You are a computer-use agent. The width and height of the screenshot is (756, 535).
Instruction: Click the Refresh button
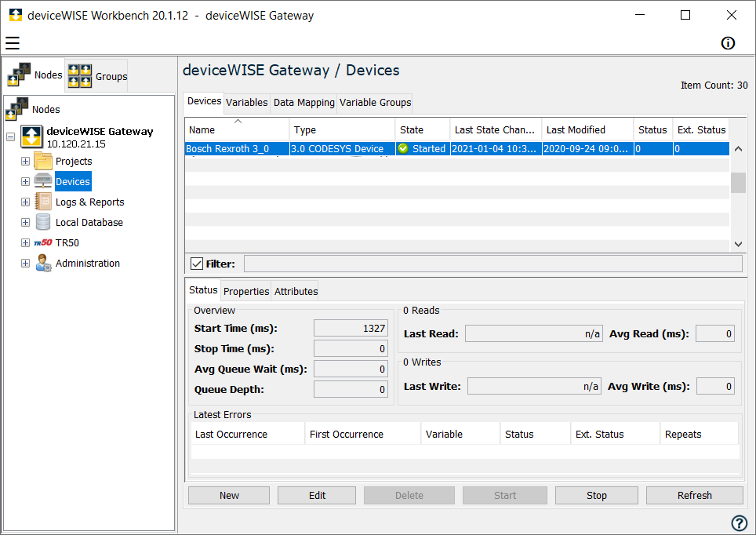tap(694, 496)
